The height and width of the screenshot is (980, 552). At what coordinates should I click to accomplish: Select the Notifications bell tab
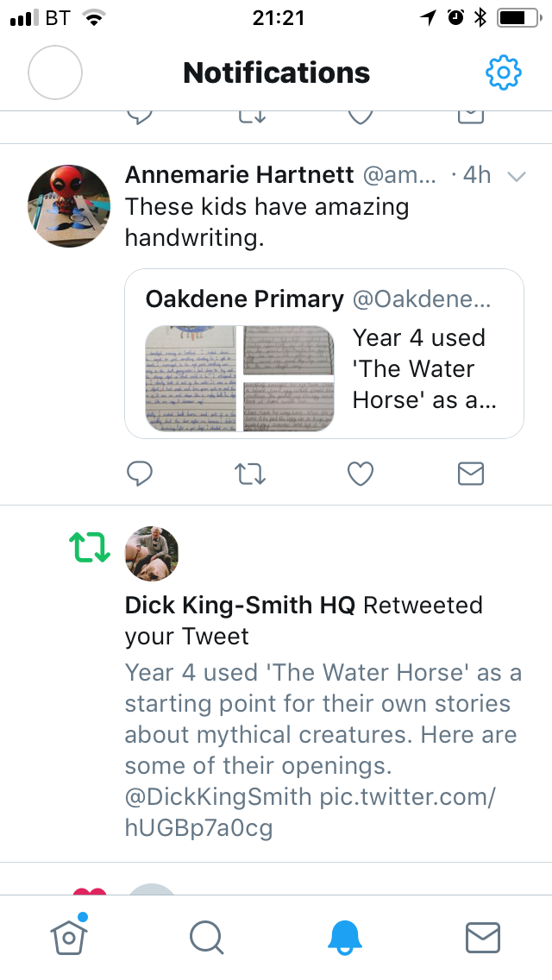(345, 936)
